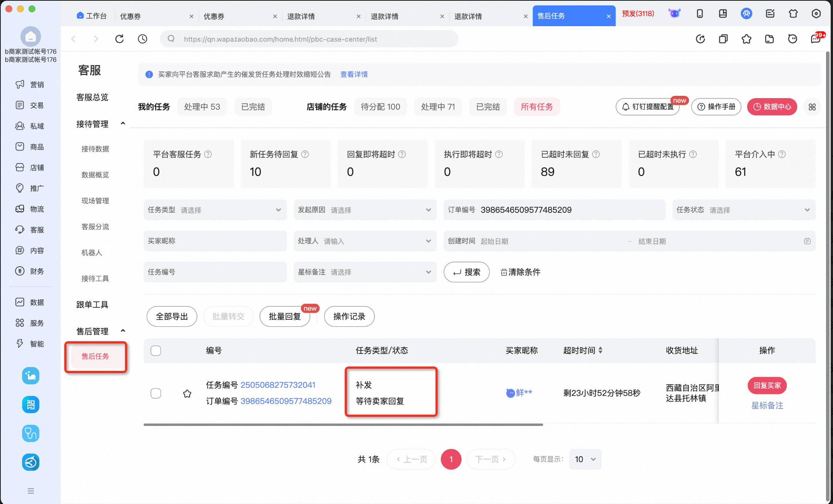Image resolution: width=833 pixels, height=504 pixels.
Task: Open order 3986546509577485209 link
Action: point(286,401)
